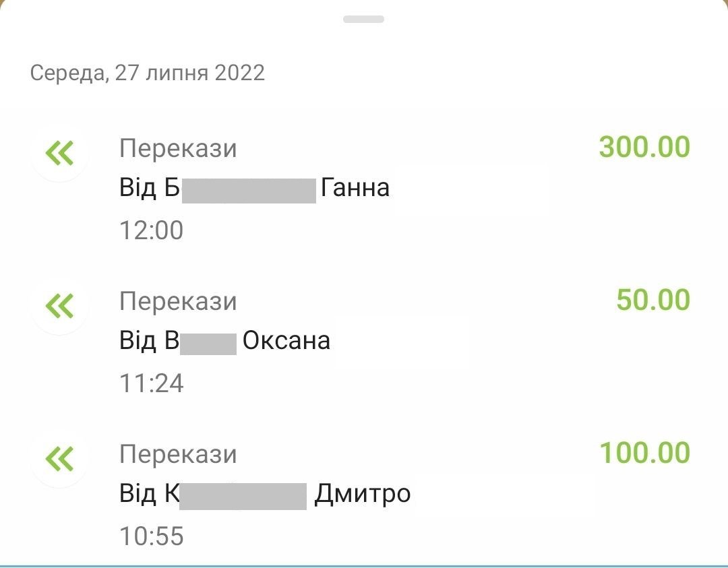Open the Перекази title of the 10:55 transaction
This screenshot has height=568, width=728.
click(x=178, y=454)
